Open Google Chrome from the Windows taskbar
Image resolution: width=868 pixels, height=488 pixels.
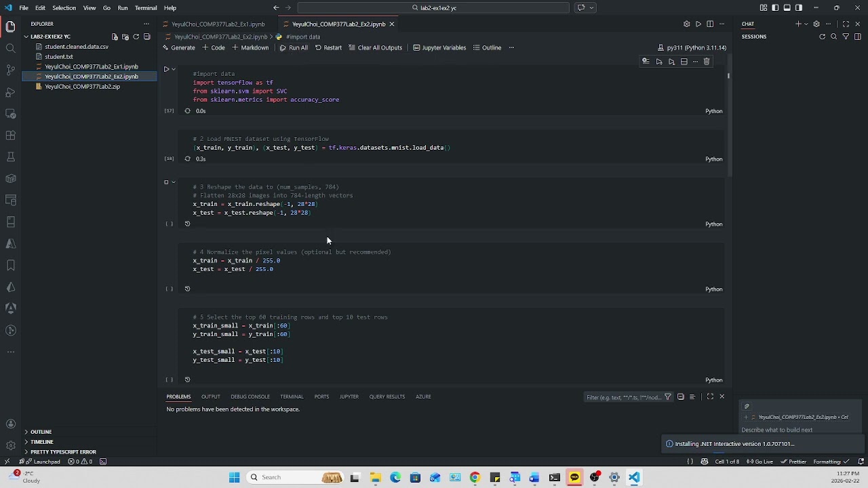(475, 477)
